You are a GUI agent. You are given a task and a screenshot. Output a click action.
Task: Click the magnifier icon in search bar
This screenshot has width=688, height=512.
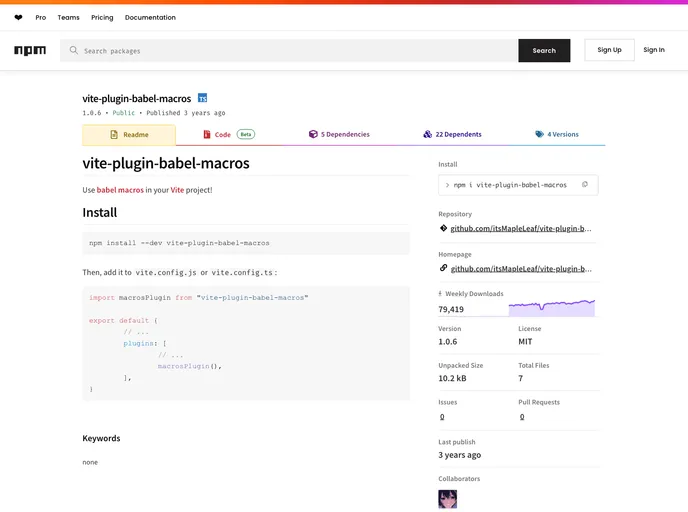73,50
